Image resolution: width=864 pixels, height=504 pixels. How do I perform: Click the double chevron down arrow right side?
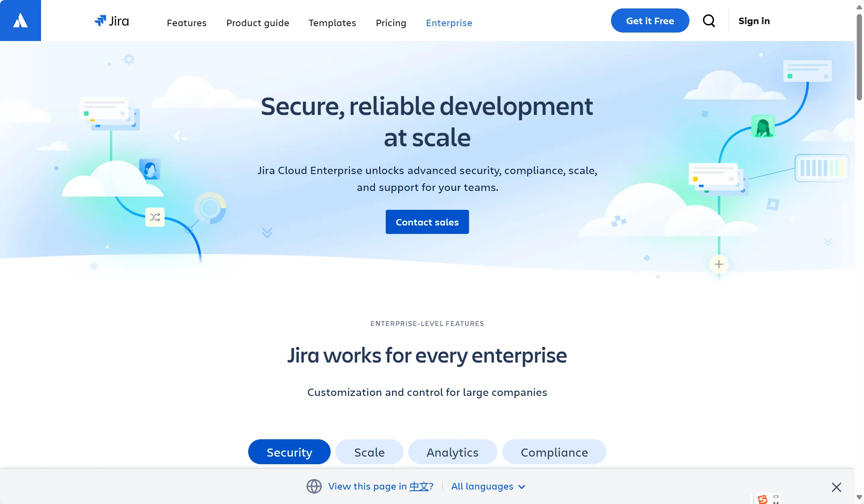[x=827, y=242]
